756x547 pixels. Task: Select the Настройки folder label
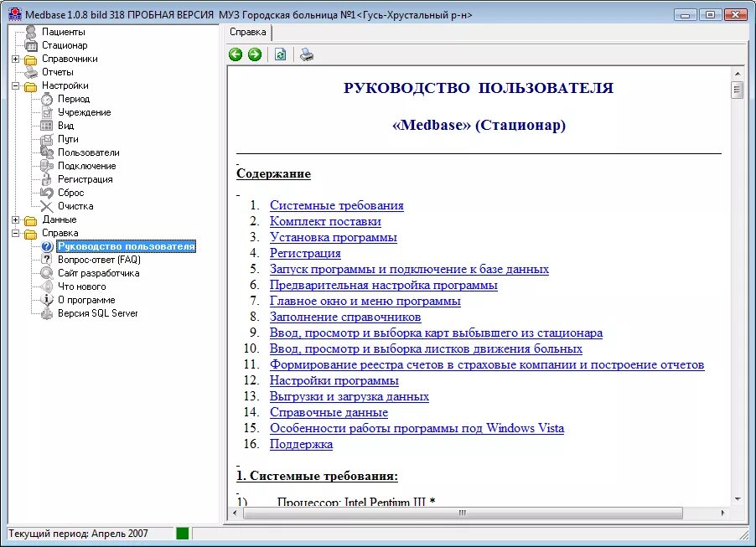coord(65,85)
